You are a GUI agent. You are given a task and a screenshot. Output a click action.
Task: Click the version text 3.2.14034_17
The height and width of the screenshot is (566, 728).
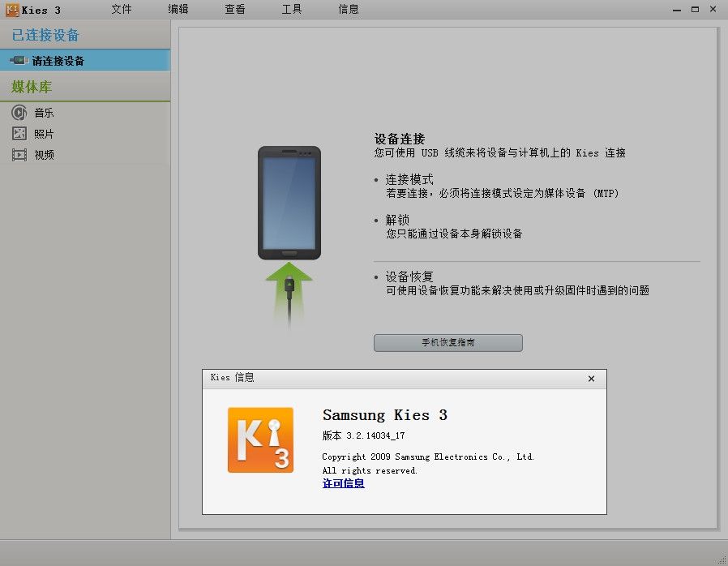[375, 435]
